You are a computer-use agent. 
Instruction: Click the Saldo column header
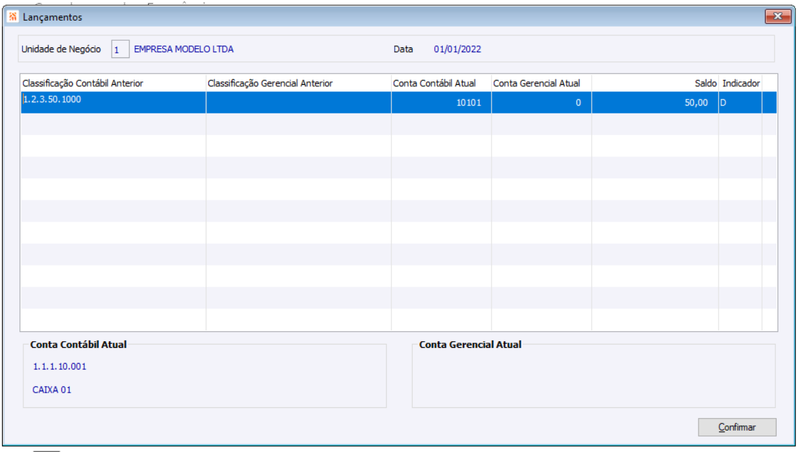[x=655, y=83]
